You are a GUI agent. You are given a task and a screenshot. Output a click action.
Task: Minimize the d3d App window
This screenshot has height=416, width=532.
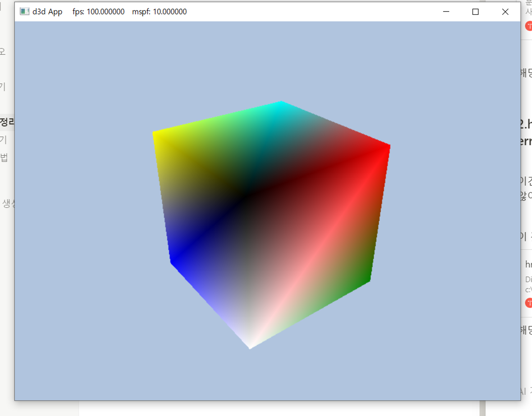point(446,12)
